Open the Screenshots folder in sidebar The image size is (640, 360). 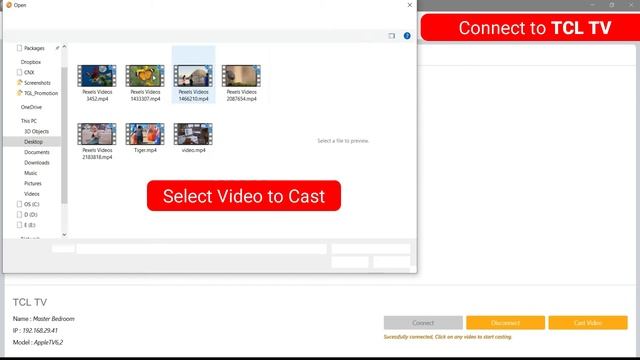click(x=37, y=83)
